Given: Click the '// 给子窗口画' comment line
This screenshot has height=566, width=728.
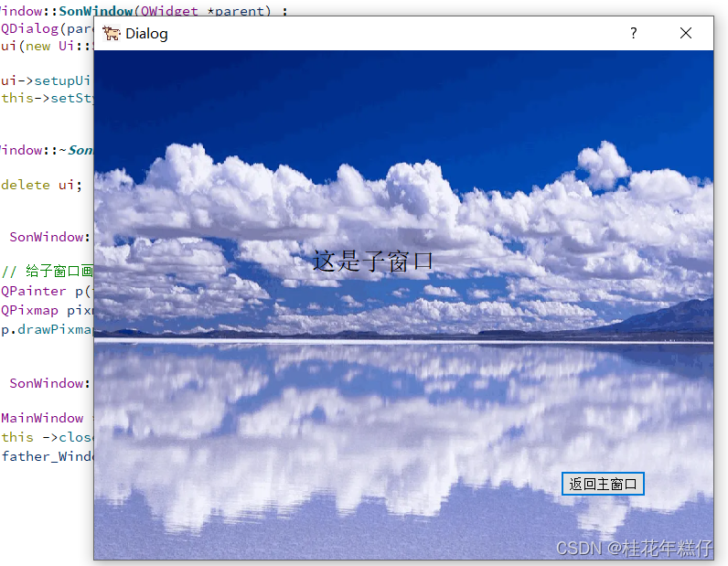Looking at the screenshot, I should pos(48,271).
